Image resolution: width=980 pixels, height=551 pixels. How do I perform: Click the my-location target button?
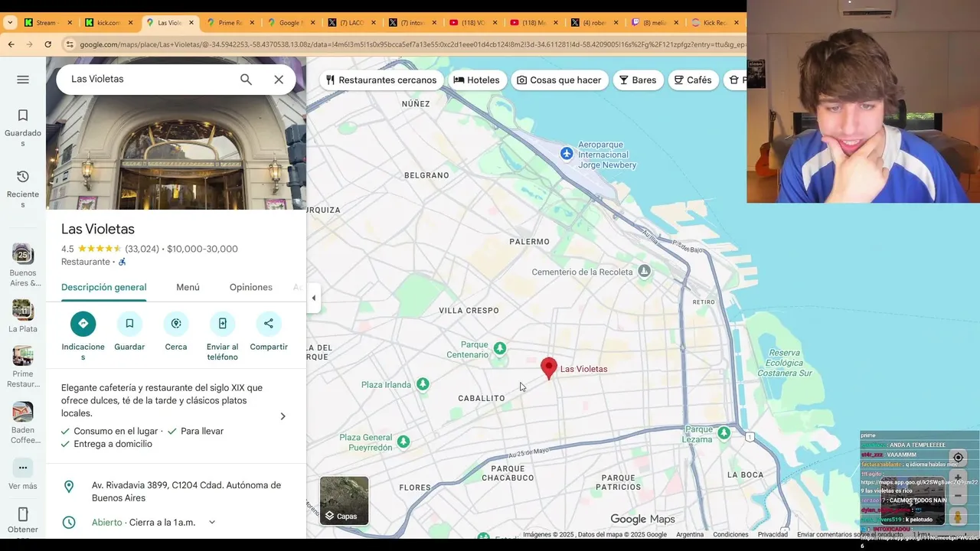coord(958,458)
